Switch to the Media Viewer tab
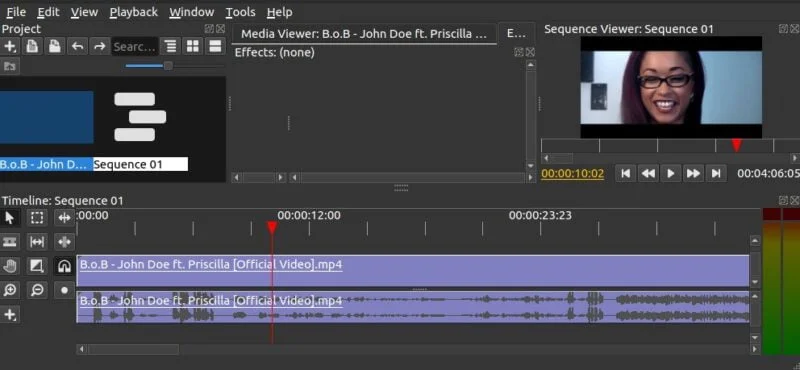The image size is (800, 370). 363,34
